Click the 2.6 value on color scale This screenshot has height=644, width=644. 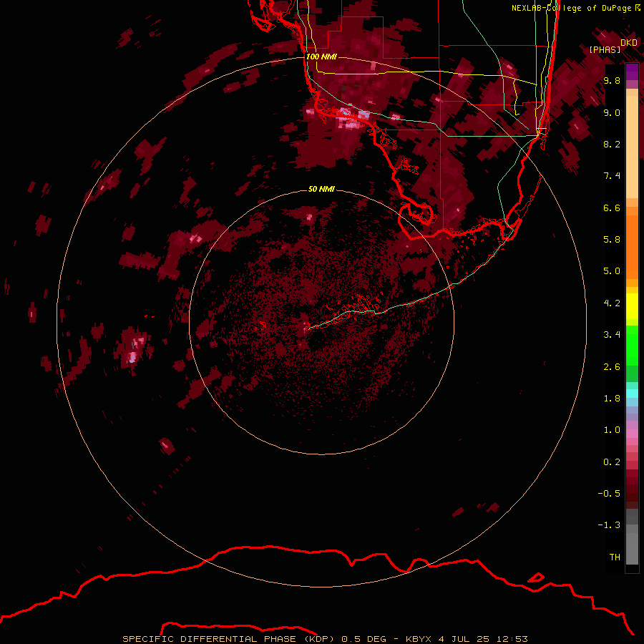point(612,367)
